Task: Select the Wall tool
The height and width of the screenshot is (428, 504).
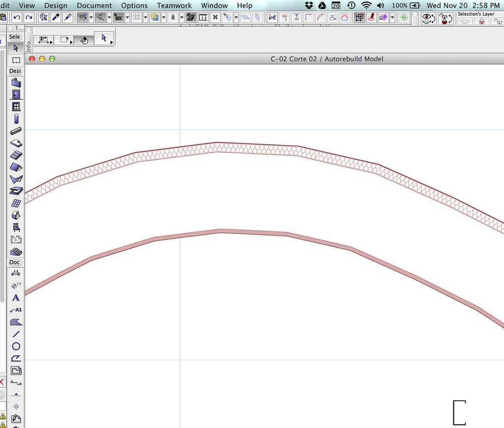Action: (x=16, y=83)
